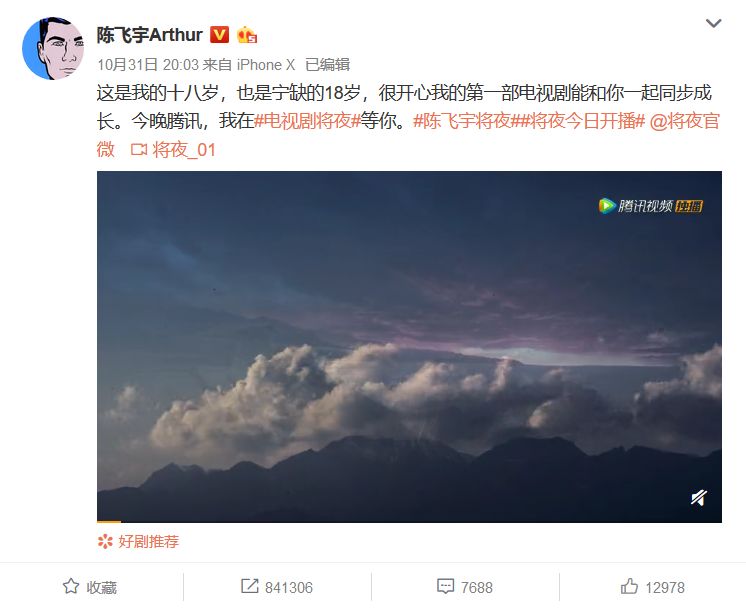
Task: Like the post with the thumbs-up icon
Action: (x=629, y=586)
